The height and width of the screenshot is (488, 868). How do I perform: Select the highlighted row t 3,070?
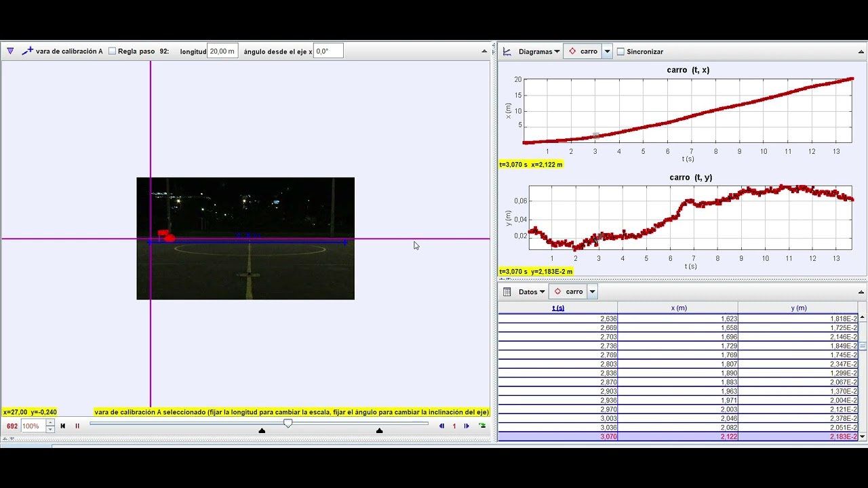[678, 436]
